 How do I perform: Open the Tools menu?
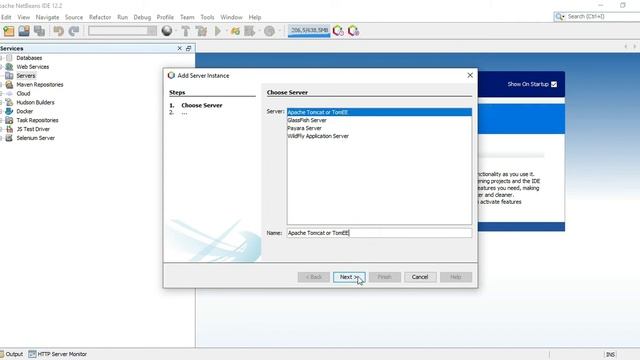tap(207, 17)
